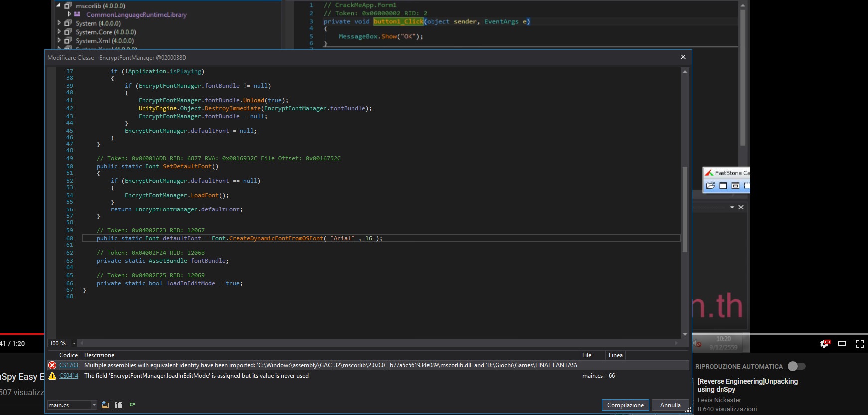
Task: Expand the System.Xml (4.0.0.0) node
Action: (59, 41)
